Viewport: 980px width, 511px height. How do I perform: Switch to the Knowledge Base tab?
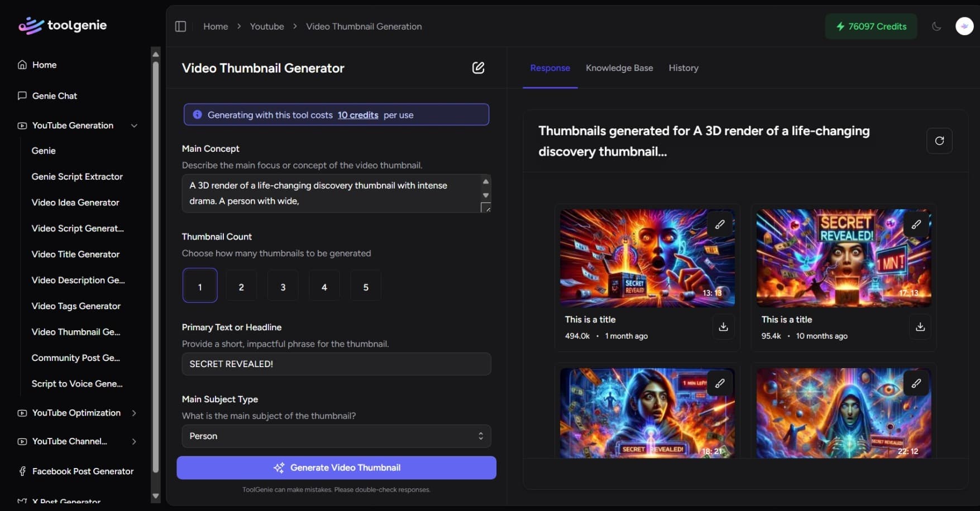(x=619, y=68)
